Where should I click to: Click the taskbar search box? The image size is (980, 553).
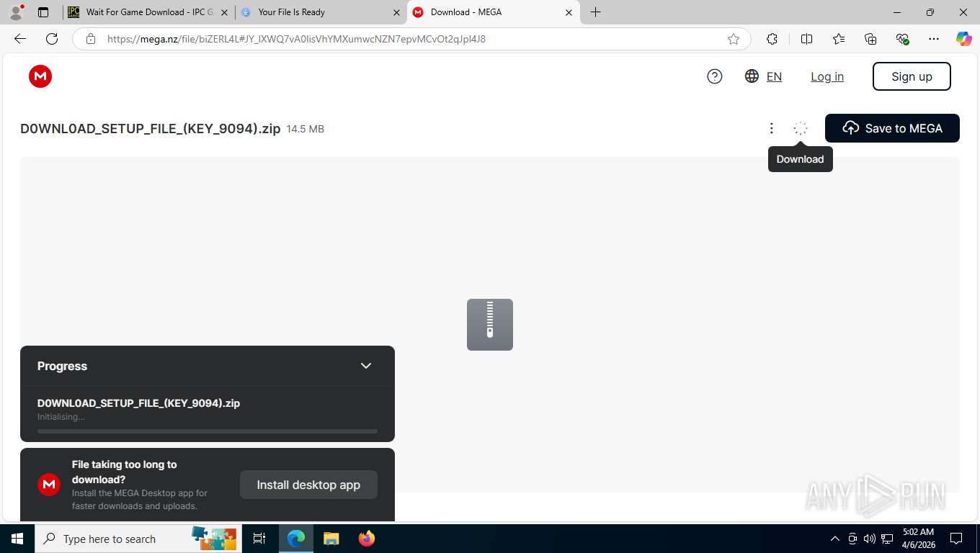[137, 539]
